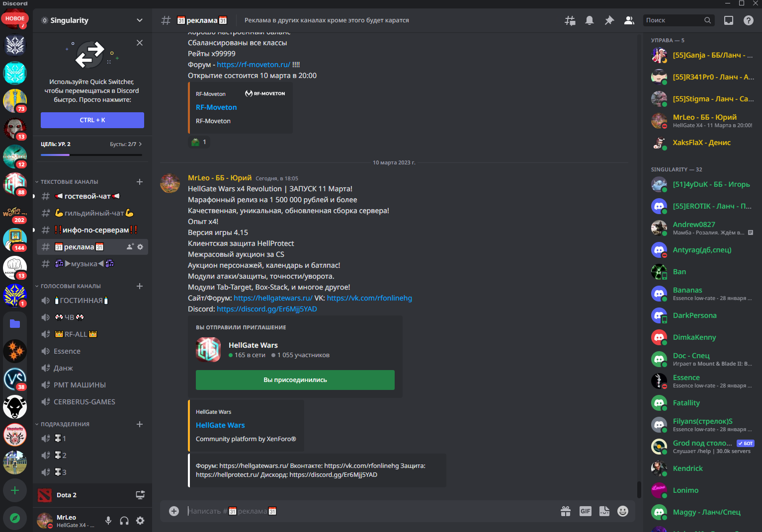
Task: Join the ГОСТИННАЯ voice channel
Action: coord(92,301)
